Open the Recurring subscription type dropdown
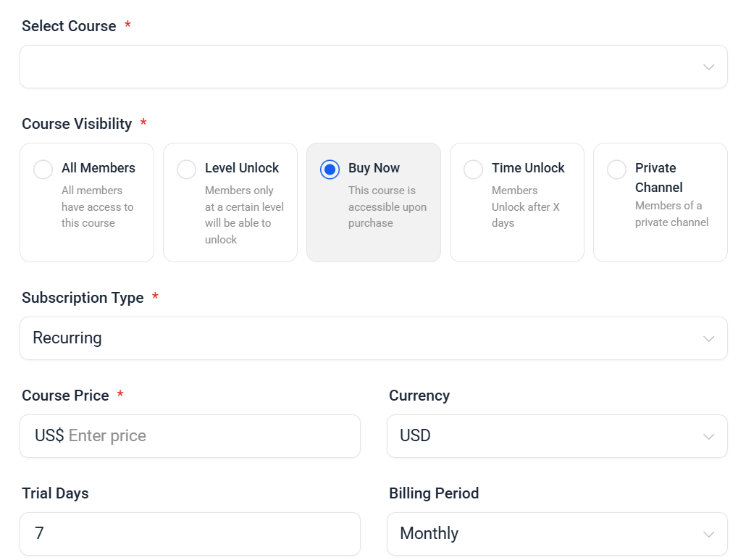 [x=362, y=338]
